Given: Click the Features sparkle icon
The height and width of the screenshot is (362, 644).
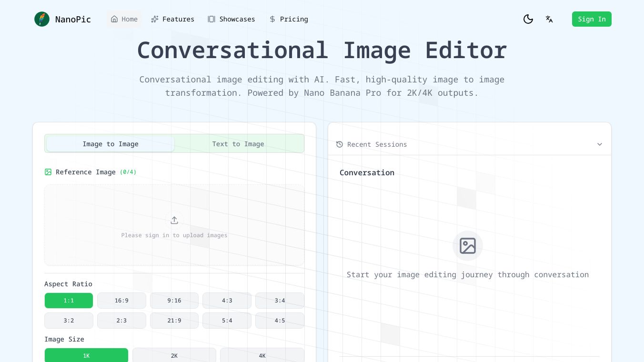Looking at the screenshot, I should [x=155, y=19].
